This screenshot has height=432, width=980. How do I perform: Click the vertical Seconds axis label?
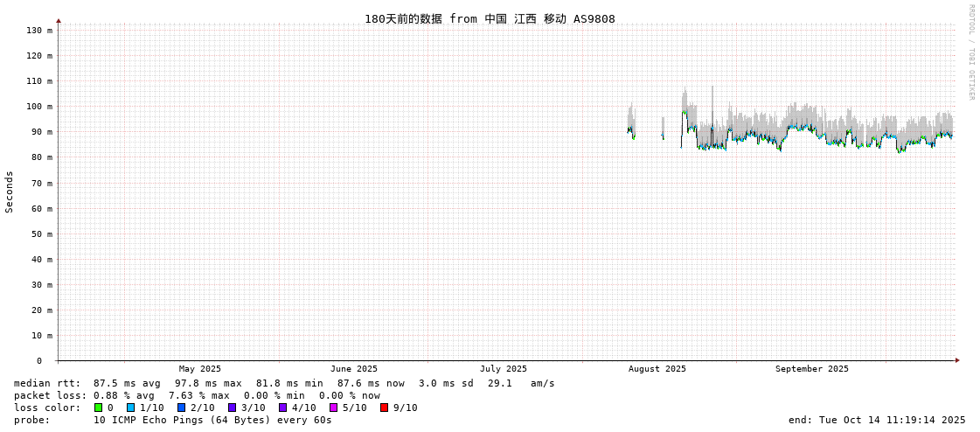pyautogui.click(x=10, y=192)
